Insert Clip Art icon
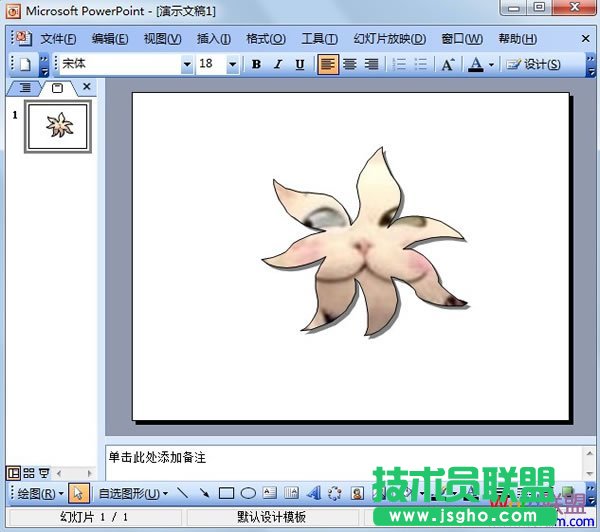This screenshot has height=532, width=600. pyautogui.click(x=357, y=493)
